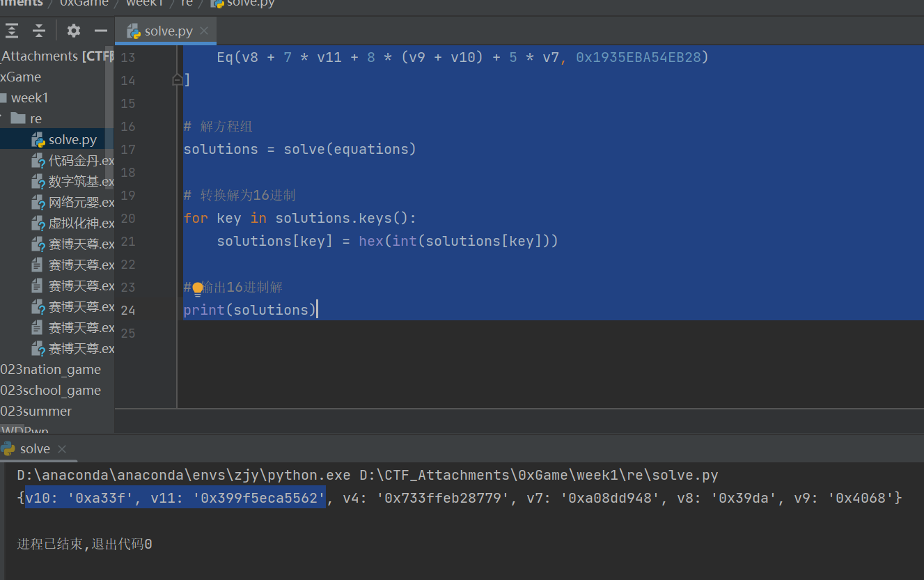Click the yellow lightbulb intention icon
The image size is (924, 580).
pyautogui.click(x=198, y=288)
